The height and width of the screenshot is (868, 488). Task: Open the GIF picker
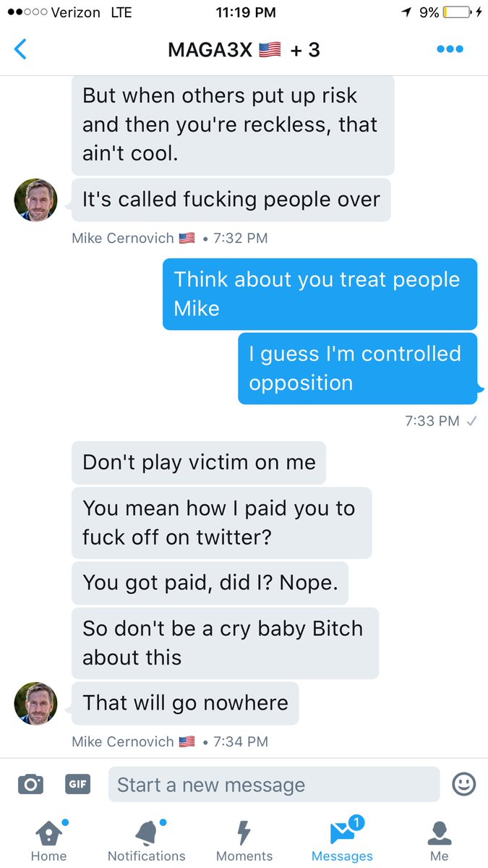point(77,784)
